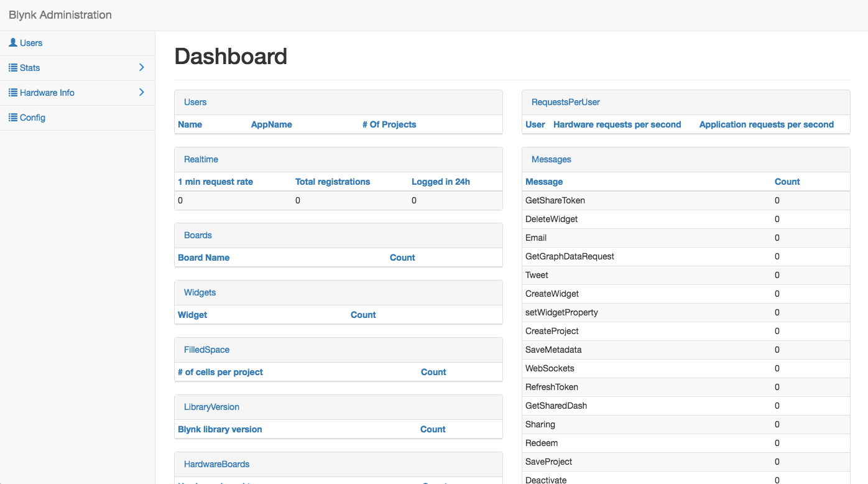Select the GetShareToken message row
The image size is (868, 484).
686,200
